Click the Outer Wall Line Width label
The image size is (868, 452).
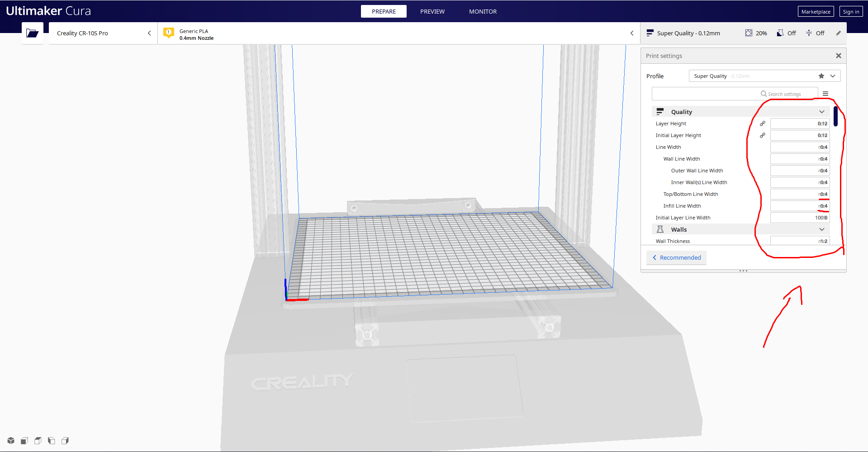pos(697,171)
